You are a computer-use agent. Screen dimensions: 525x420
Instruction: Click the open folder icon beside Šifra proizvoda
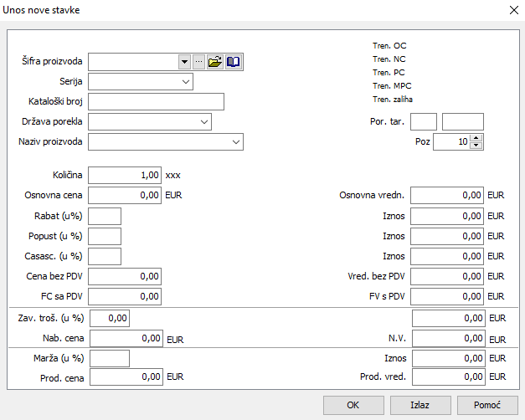(215, 62)
